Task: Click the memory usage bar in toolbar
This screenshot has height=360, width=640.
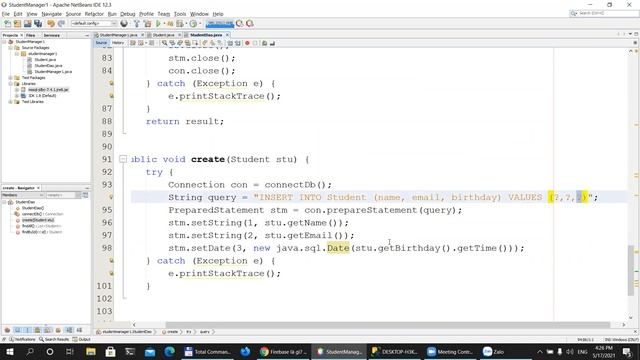Action: click(220, 24)
